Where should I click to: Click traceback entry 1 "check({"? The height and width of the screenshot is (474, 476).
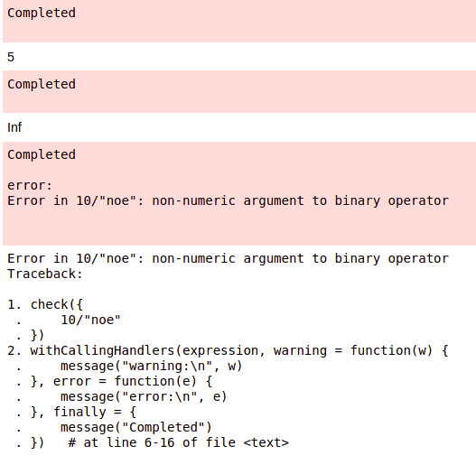click(x=45, y=304)
